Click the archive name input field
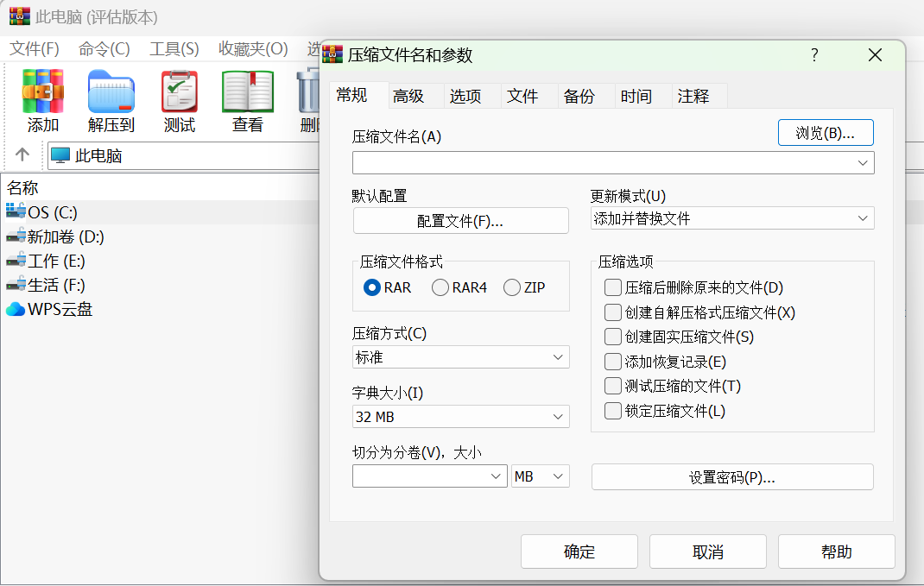 tap(604, 162)
